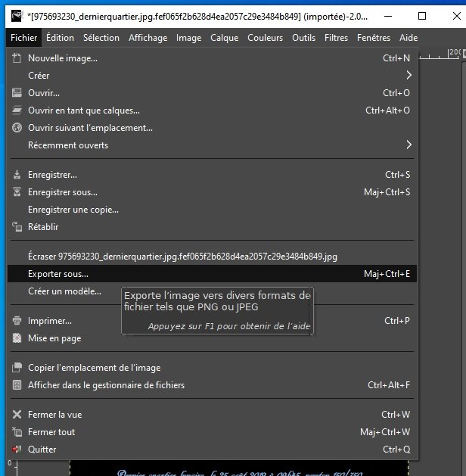This screenshot has width=466, height=476.
Task: Click the Fermer tout icon
Action: (x=17, y=431)
